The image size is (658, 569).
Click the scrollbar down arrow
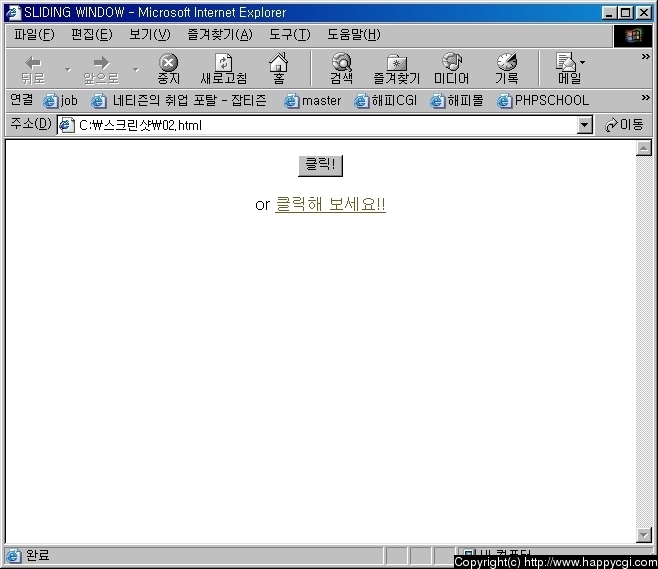(644, 535)
